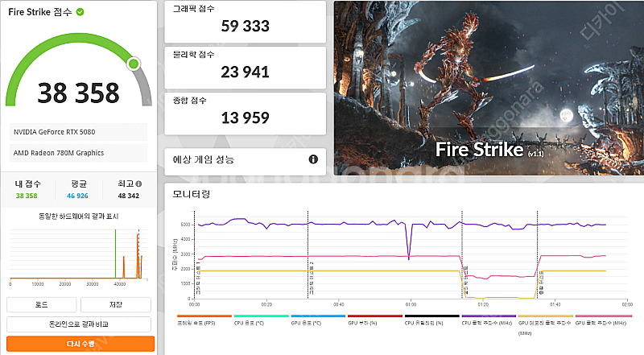Click the 저장 button
The image size is (644, 355).
[x=116, y=304]
